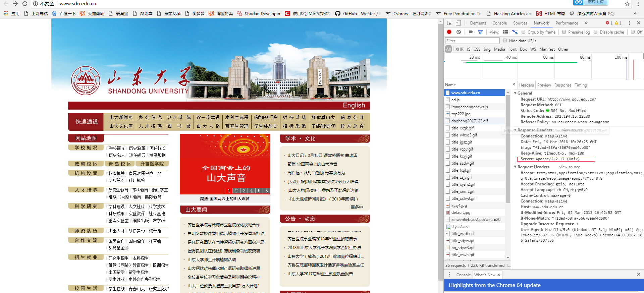Open 山大新闻网 quick link
The image size is (644, 293).
tap(121, 117)
